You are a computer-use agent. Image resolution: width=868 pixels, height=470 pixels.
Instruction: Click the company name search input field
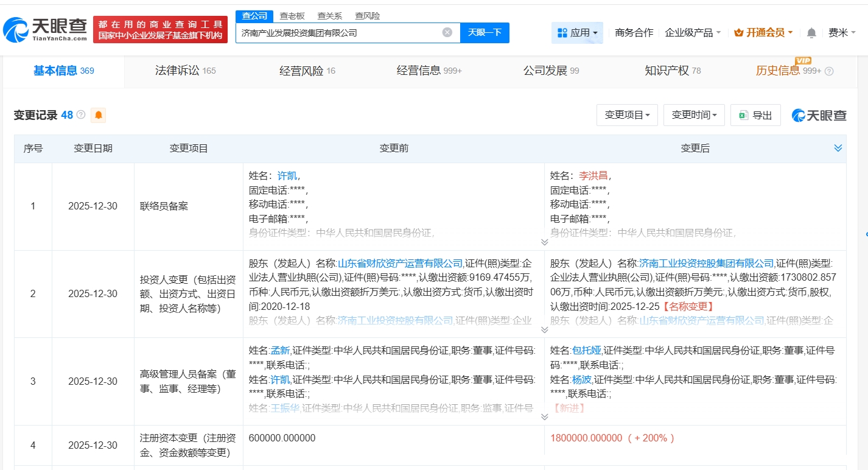tap(338, 33)
